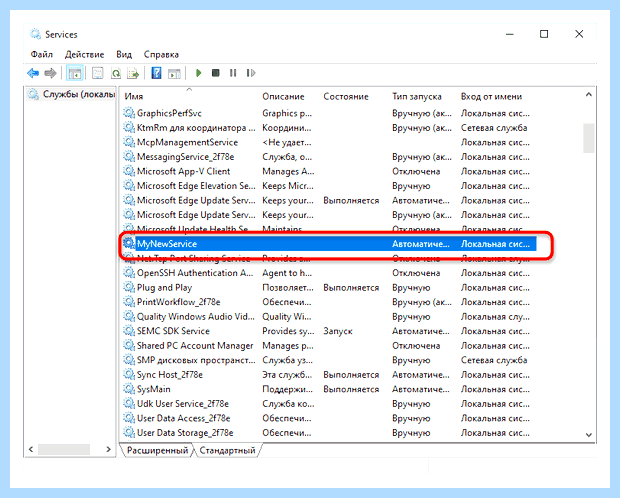Open the Help toolbar icon
Image resolution: width=620 pixels, height=498 pixels.
coord(157,73)
